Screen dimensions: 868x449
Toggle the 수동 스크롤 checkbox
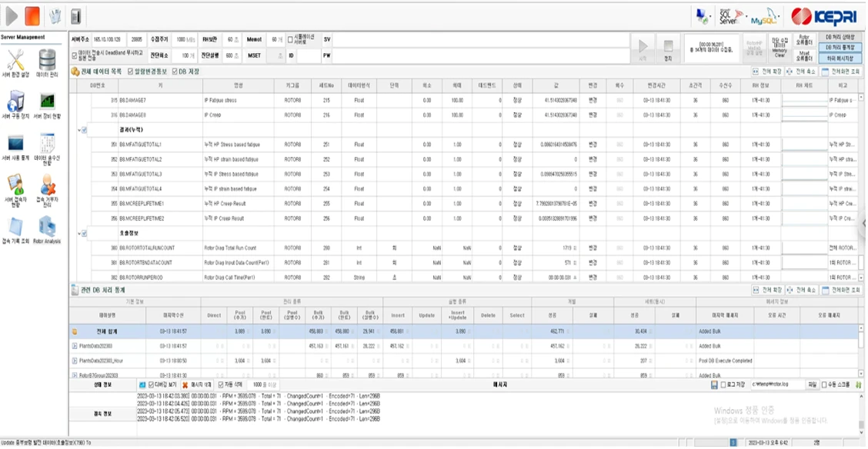[824, 385]
